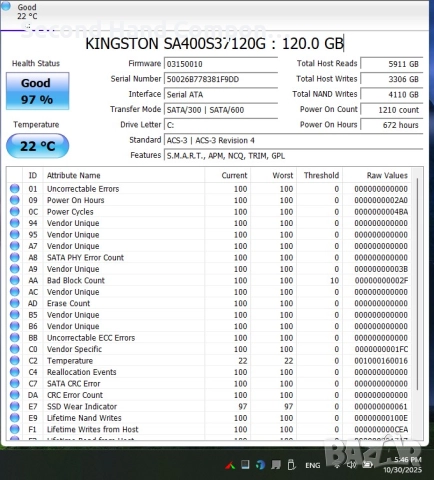Click the status orb for Uncorrectable Errors
Image resolution: width=434 pixels, height=480 pixels.
[x=15, y=189]
